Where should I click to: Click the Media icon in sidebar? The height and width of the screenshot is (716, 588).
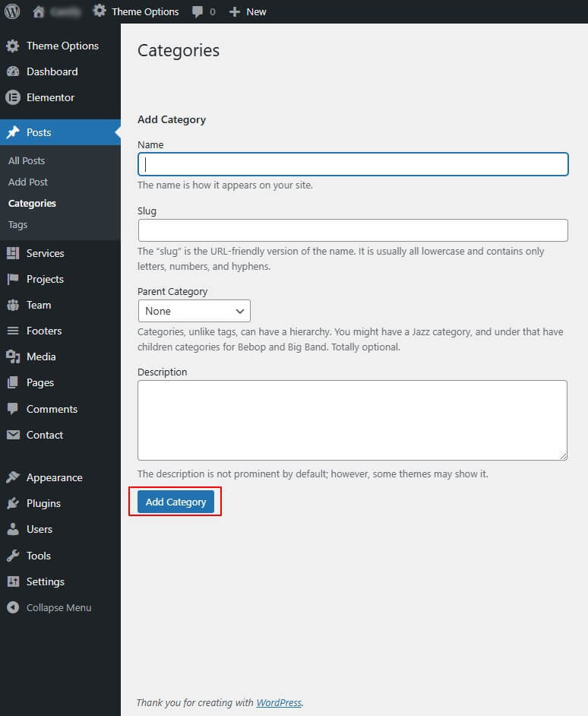click(13, 356)
